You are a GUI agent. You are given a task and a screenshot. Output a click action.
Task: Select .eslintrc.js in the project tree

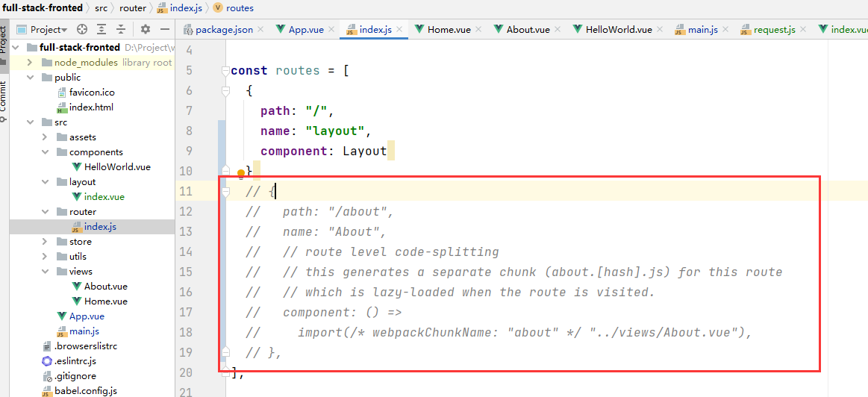(69, 361)
